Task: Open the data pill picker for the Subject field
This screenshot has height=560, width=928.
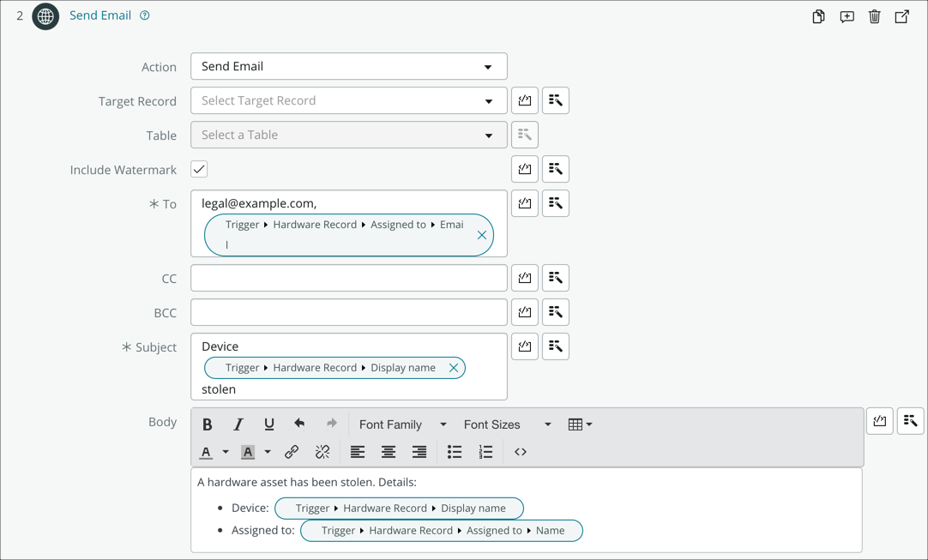Action: point(555,346)
